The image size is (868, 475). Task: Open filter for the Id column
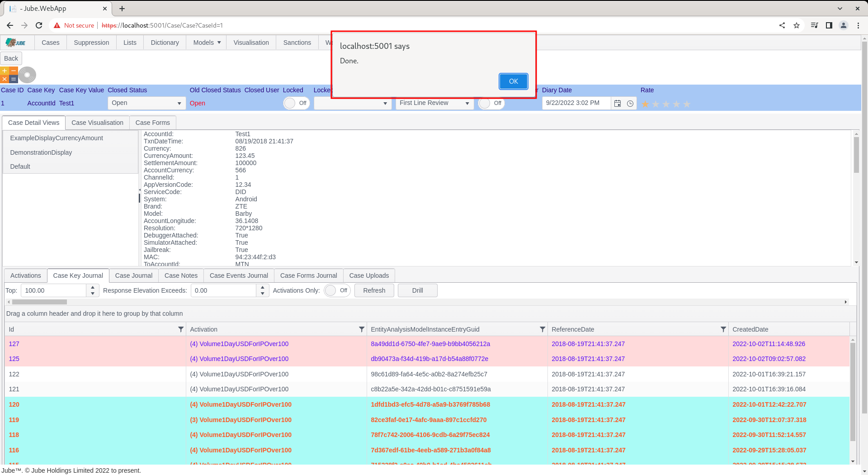181,329
